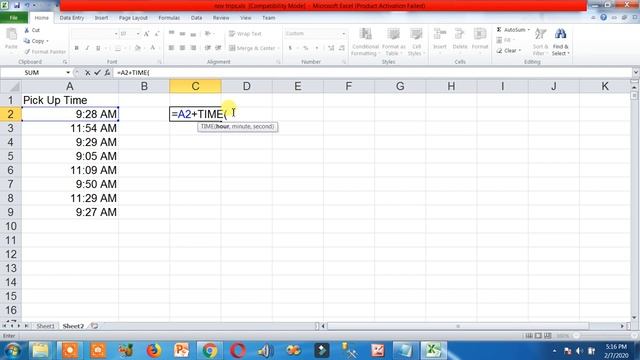640x360 pixels.
Task: Cancel formula entry with the X button
Action: pos(87,73)
